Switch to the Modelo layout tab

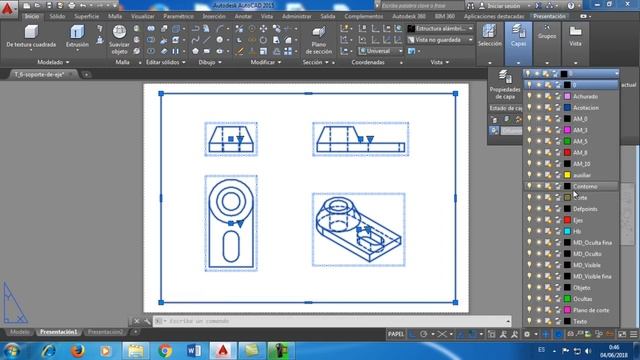(19, 332)
